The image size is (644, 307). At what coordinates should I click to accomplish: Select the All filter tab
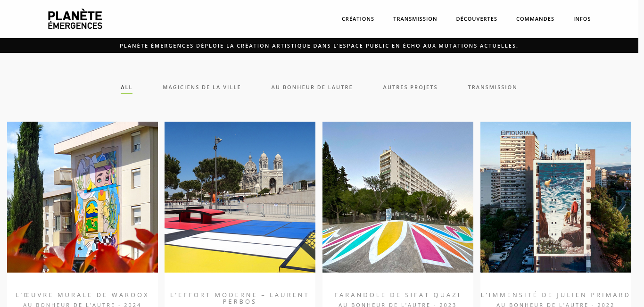pos(126,87)
